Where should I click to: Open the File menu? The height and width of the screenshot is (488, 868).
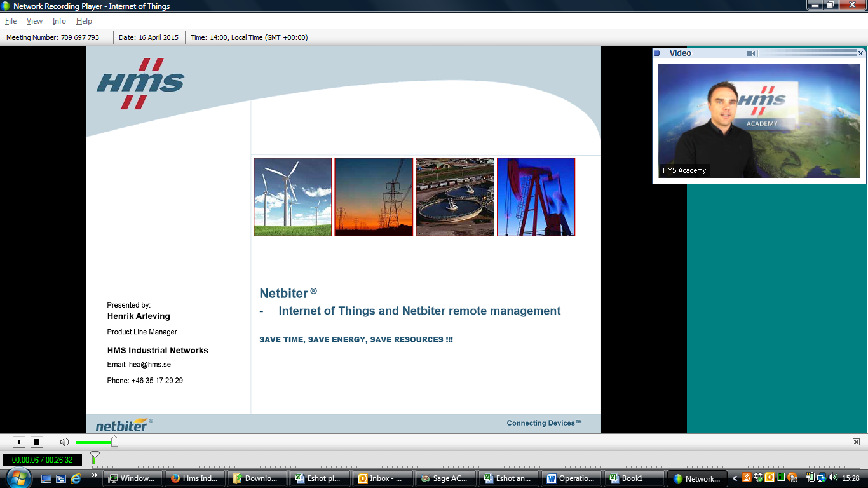pyautogui.click(x=11, y=21)
